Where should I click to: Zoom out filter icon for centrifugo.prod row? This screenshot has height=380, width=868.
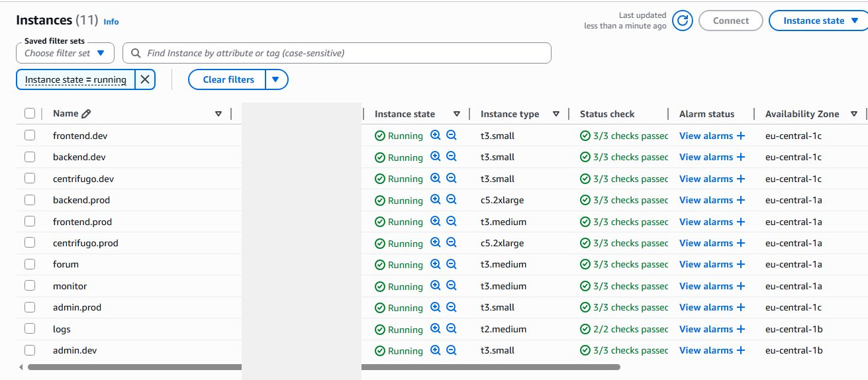[x=452, y=242]
